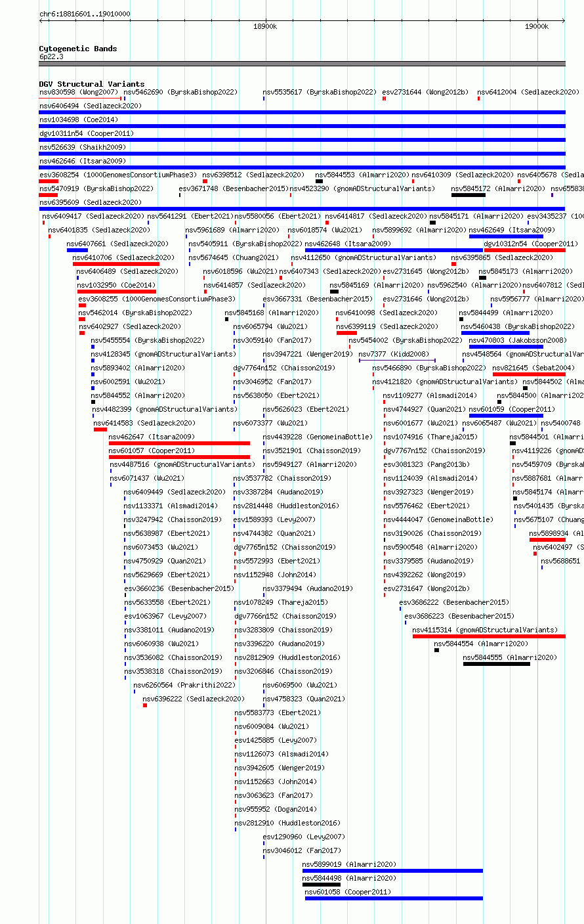Click the esv3686222 (Besenbacher2015) label
This screenshot has width=584, height=924.
coord(454,602)
